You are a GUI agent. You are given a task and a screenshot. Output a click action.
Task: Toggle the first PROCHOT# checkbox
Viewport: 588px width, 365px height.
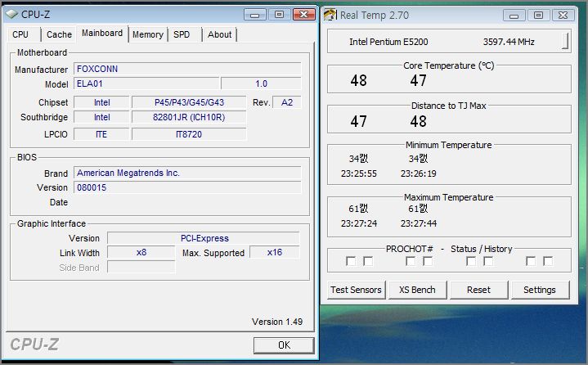[x=351, y=261]
